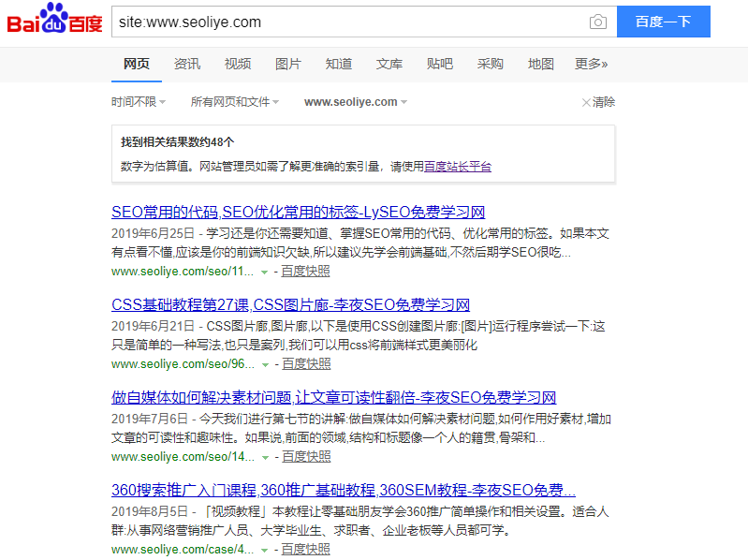
Task: Open the 百度站长平台 link
Action: coord(458,167)
